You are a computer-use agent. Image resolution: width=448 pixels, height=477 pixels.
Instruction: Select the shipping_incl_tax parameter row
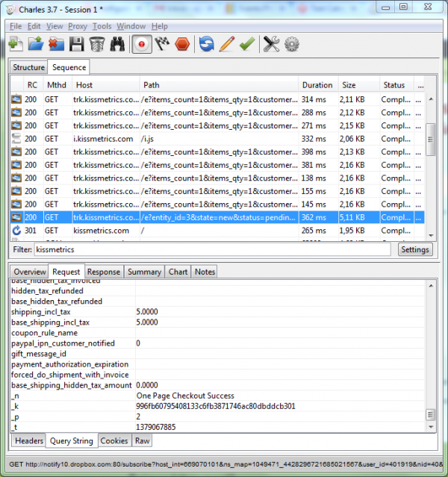click(x=217, y=312)
